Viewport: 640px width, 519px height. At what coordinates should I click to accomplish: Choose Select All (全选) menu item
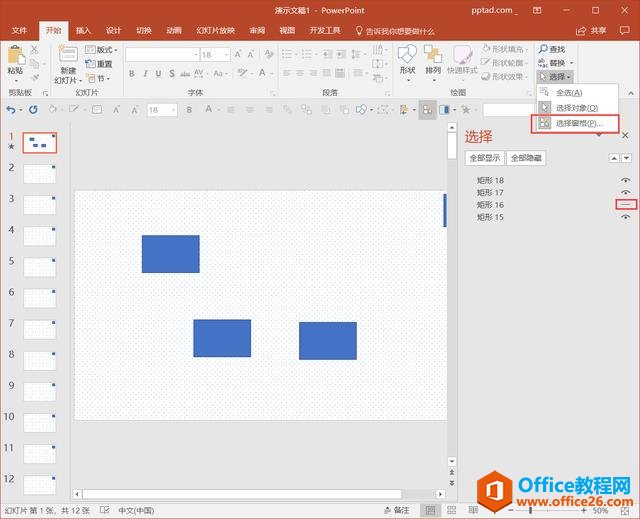click(x=577, y=93)
